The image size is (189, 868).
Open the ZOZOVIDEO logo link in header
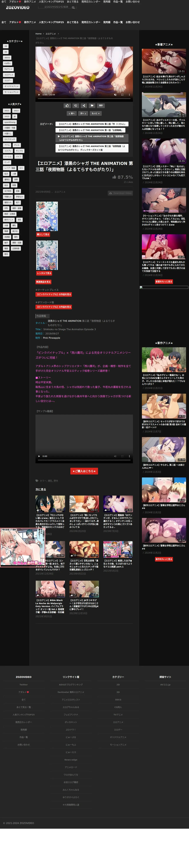click(18, 7)
